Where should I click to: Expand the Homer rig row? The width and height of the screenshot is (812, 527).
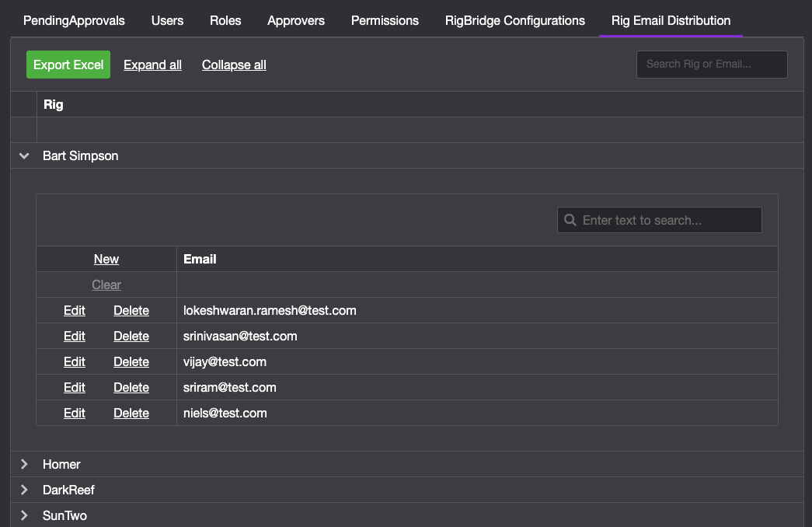click(x=24, y=464)
